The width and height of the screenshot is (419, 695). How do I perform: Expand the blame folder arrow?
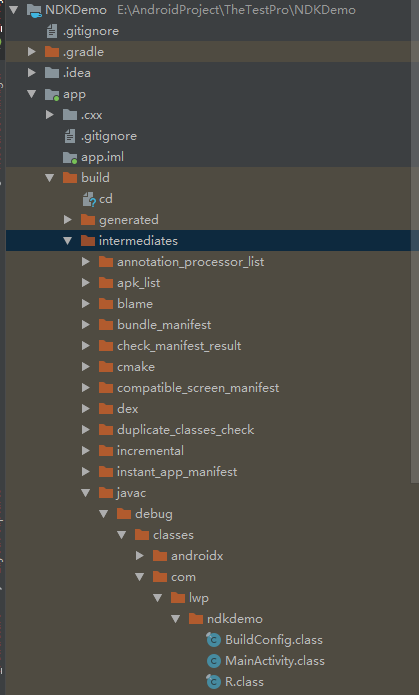(86, 304)
